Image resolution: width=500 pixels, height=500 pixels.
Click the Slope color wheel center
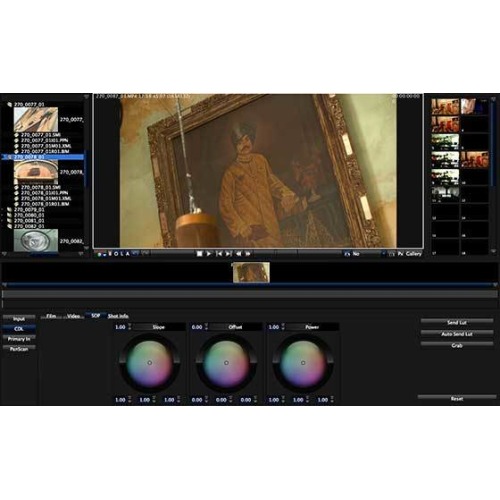pyautogui.click(x=150, y=363)
